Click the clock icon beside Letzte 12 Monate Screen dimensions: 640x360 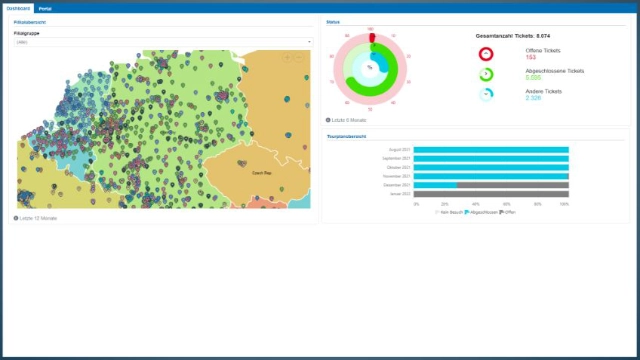pos(16,218)
